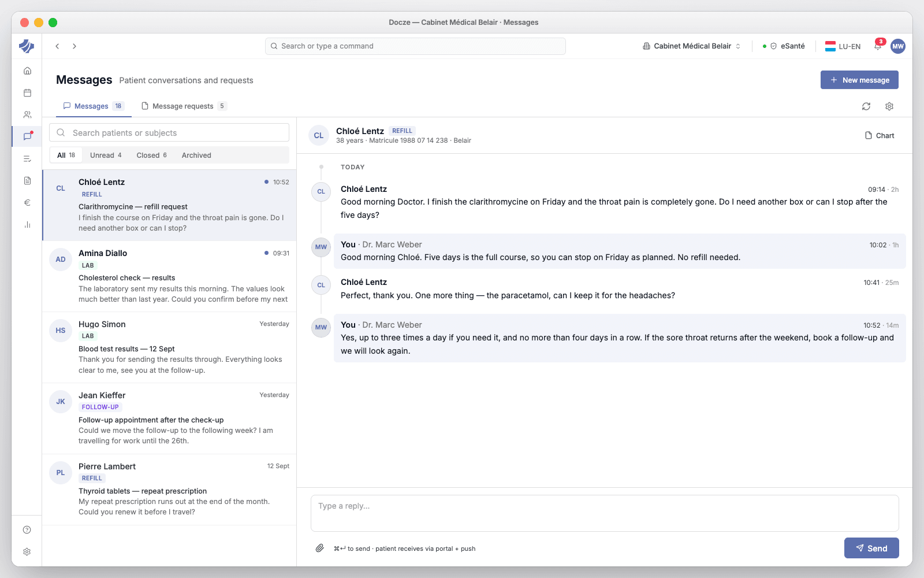This screenshot has width=924, height=578.
Task: Switch to the Messages tab
Action: (x=94, y=106)
